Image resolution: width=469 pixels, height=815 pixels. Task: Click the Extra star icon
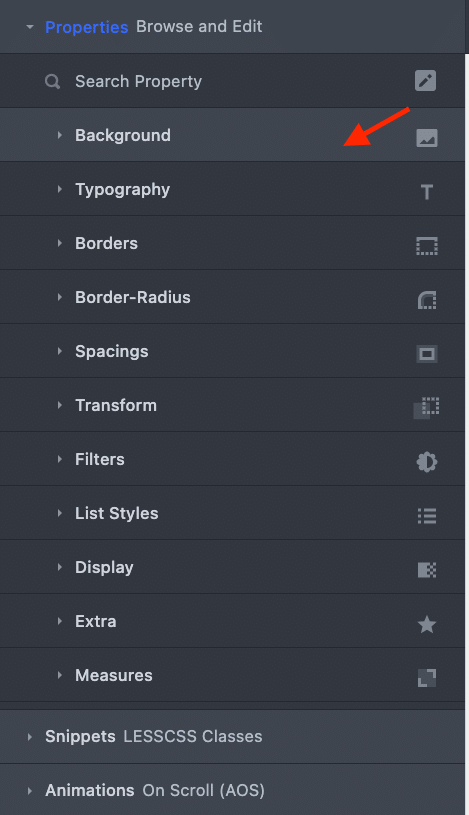[426, 624]
